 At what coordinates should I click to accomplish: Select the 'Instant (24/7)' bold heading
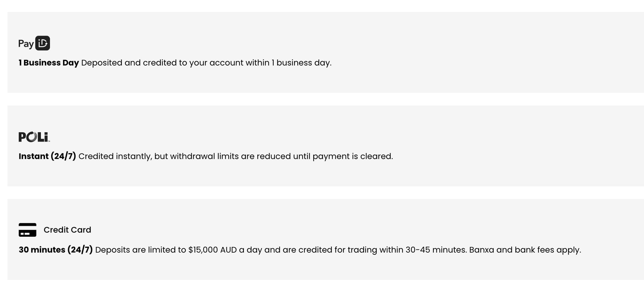tap(47, 156)
